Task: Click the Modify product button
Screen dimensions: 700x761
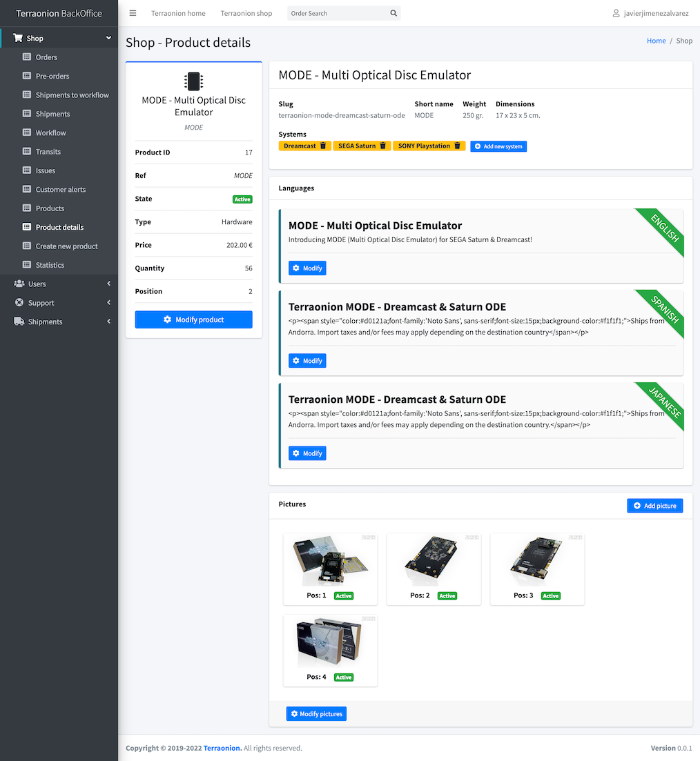Action: click(193, 319)
